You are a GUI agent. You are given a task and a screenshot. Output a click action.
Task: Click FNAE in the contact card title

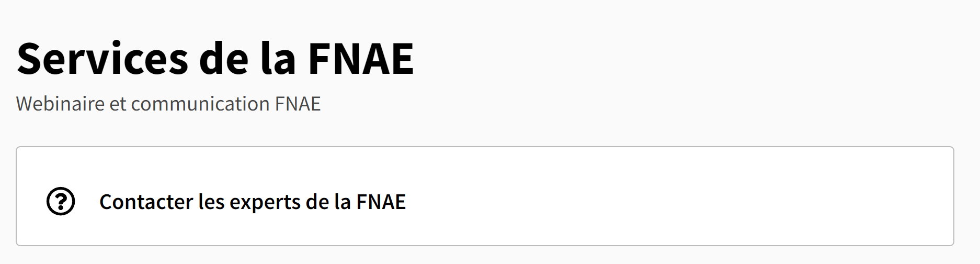(x=381, y=202)
